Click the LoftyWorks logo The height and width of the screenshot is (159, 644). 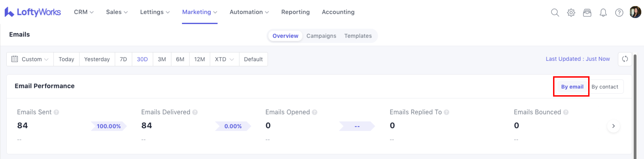[33, 12]
